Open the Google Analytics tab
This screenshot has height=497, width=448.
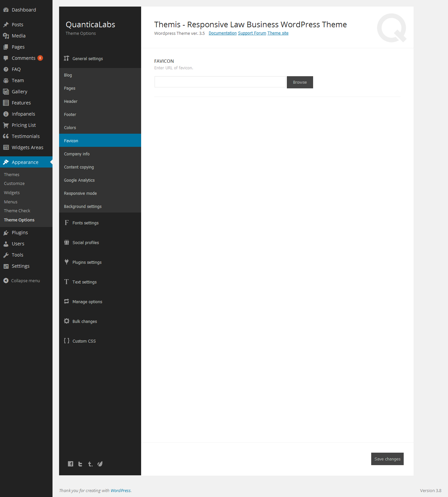pos(100,180)
